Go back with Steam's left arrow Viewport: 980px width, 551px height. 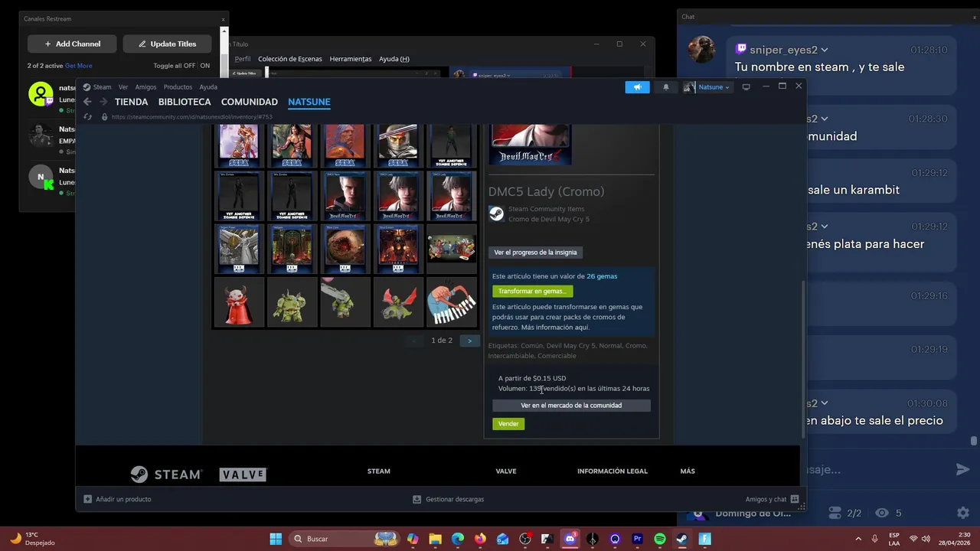[87, 102]
